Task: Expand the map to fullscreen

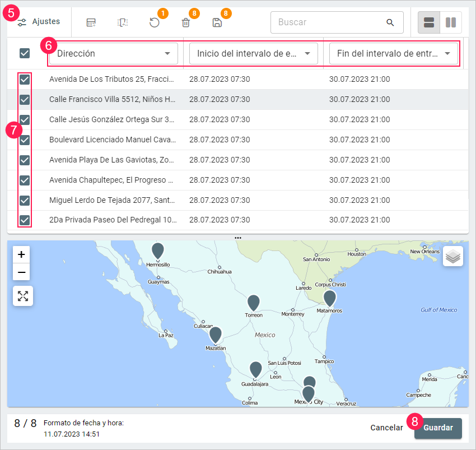Action: click(23, 296)
